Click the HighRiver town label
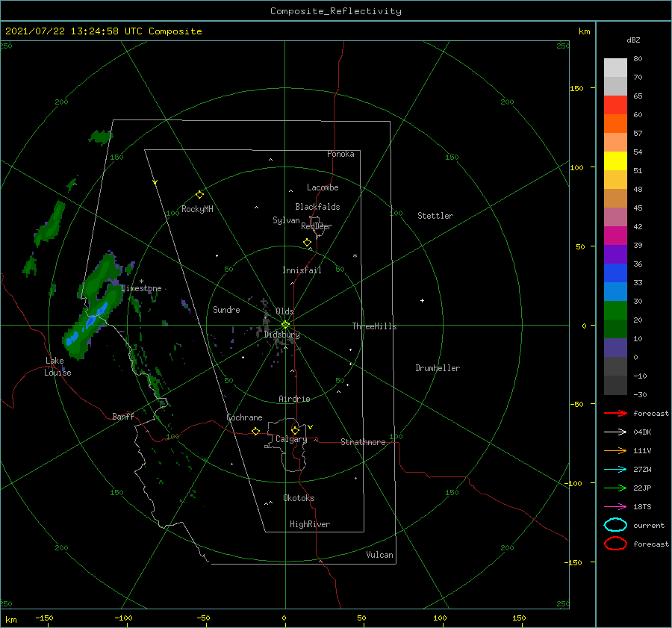Screen dimensions: 672x628 point(309,524)
